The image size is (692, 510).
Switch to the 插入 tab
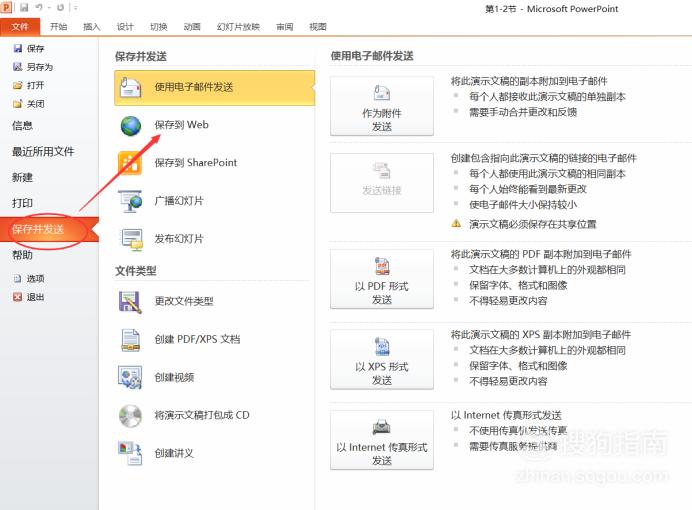pyautogui.click(x=92, y=27)
